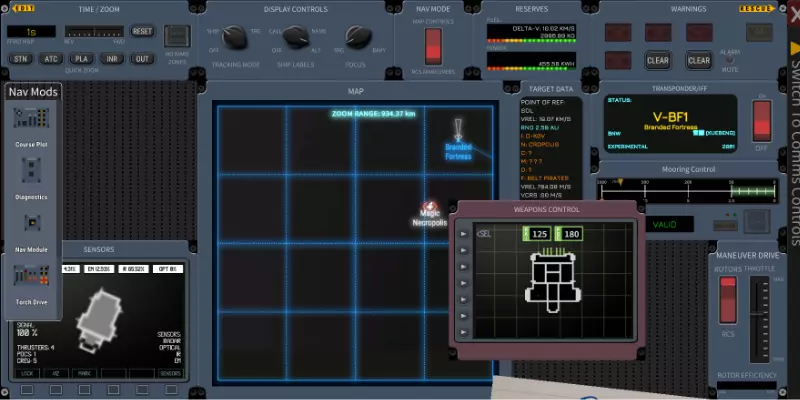Quick zoom to STN

20,59
